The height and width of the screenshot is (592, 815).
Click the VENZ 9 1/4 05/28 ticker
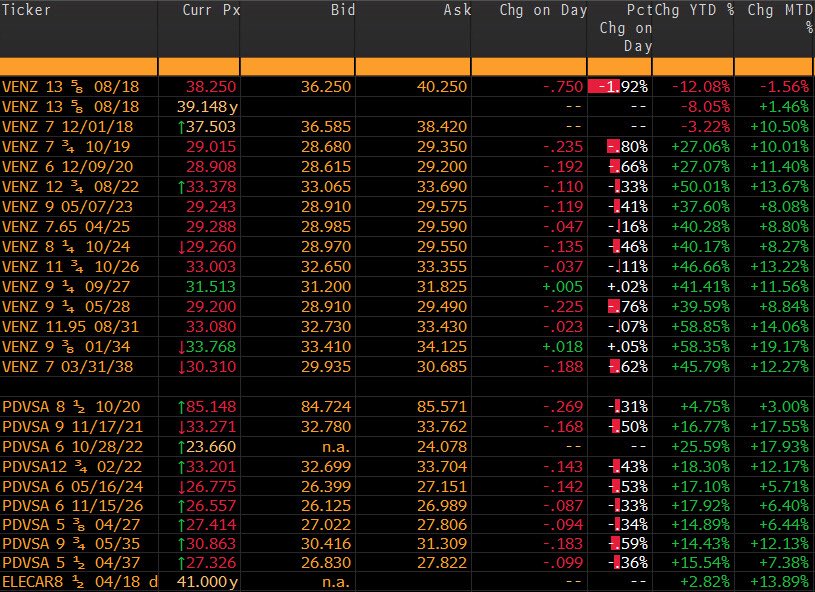tap(66, 307)
